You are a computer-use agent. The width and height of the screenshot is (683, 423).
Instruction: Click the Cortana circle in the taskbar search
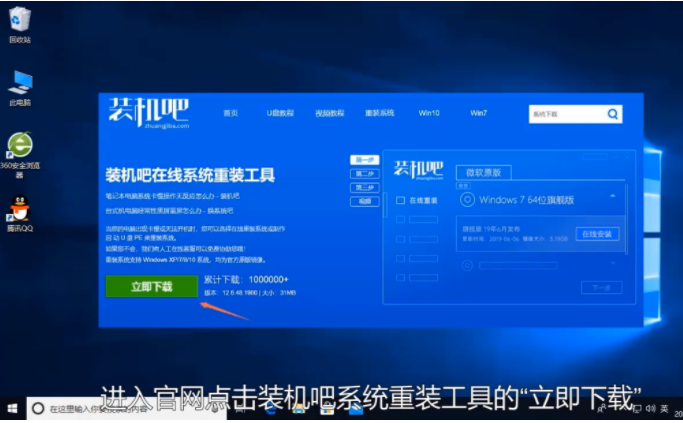[37, 409]
